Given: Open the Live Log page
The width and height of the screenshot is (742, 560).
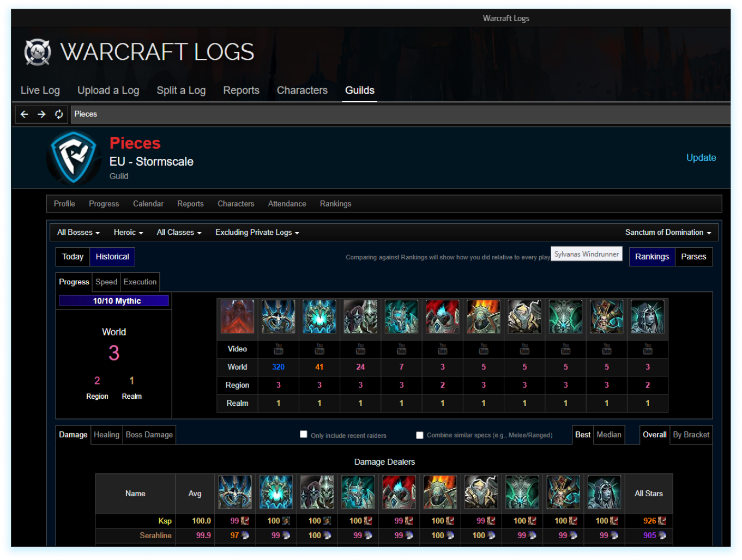Looking at the screenshot, I should coord(40,90).
